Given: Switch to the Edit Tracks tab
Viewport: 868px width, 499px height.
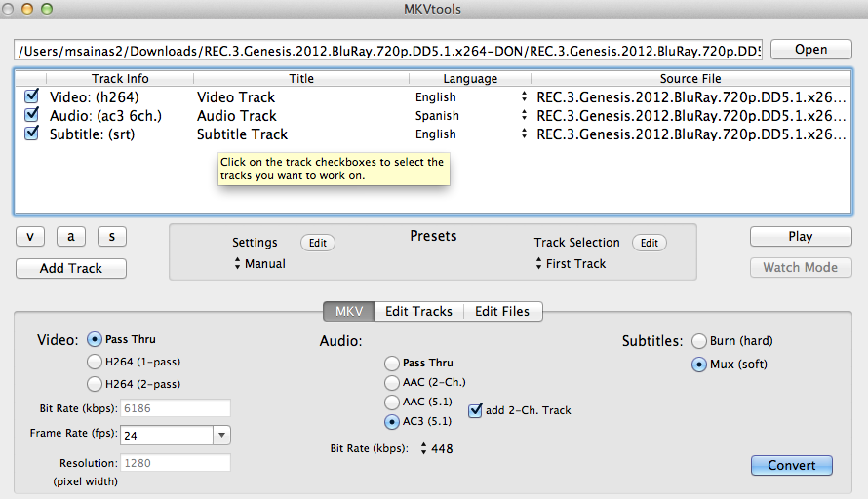Looking at the screenshot, I should coord(418,311).
